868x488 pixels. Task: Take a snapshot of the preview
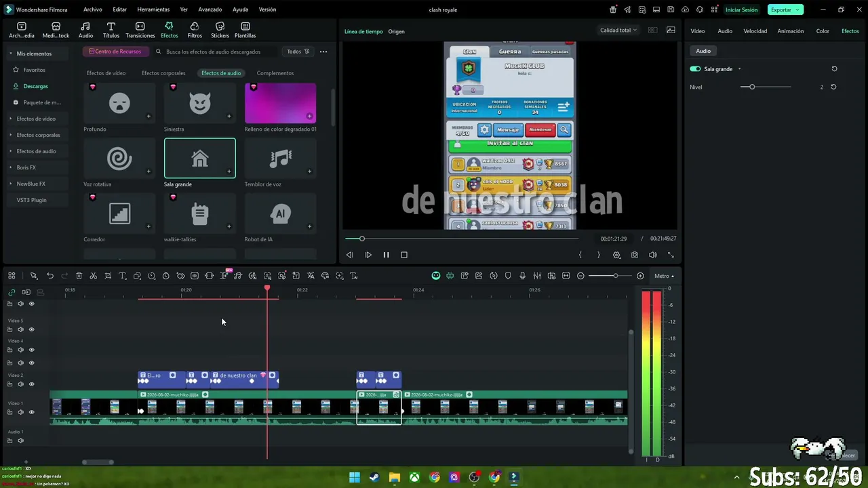click(x=635, y=255)
